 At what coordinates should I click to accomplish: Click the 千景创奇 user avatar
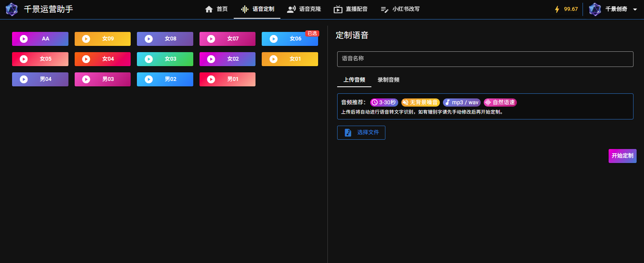pos(595,9)
